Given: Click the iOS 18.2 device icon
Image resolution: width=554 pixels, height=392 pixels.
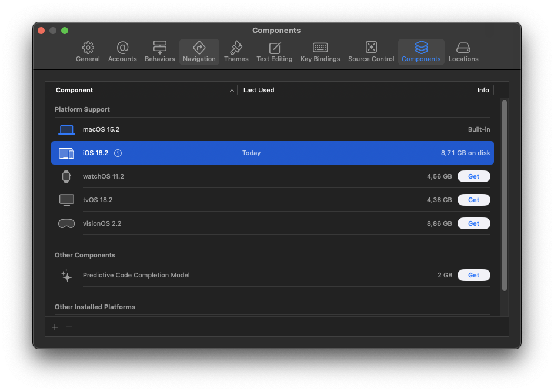Looking at the screenshot, I should (66, 153).
